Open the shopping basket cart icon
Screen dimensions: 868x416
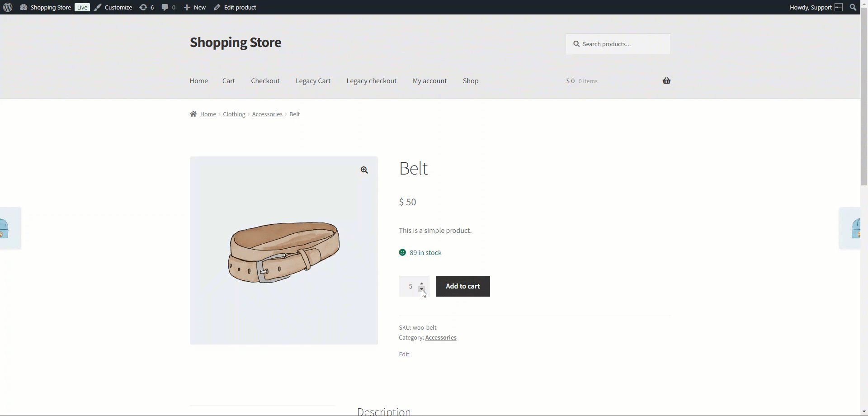coord(666,81)
